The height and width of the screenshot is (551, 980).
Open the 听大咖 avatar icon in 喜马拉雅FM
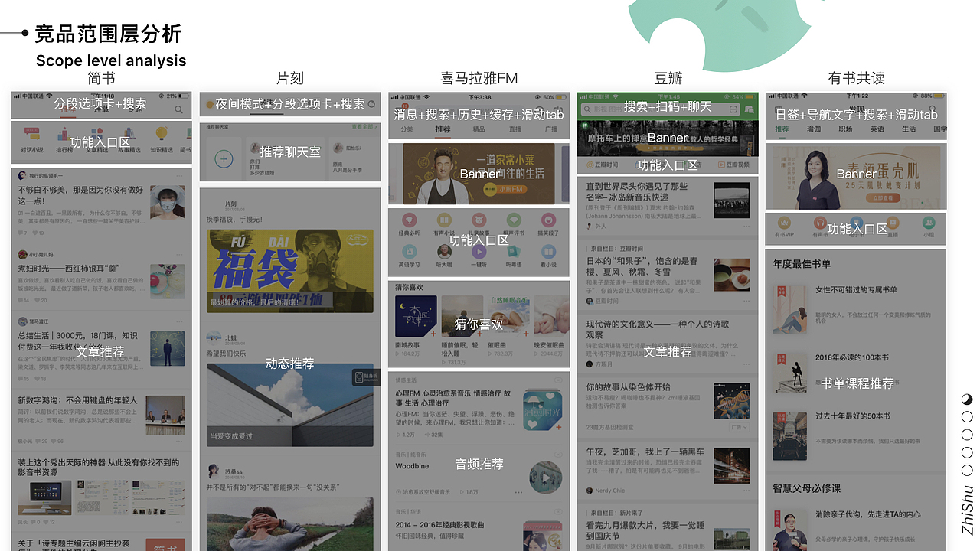tap(444, 251)
